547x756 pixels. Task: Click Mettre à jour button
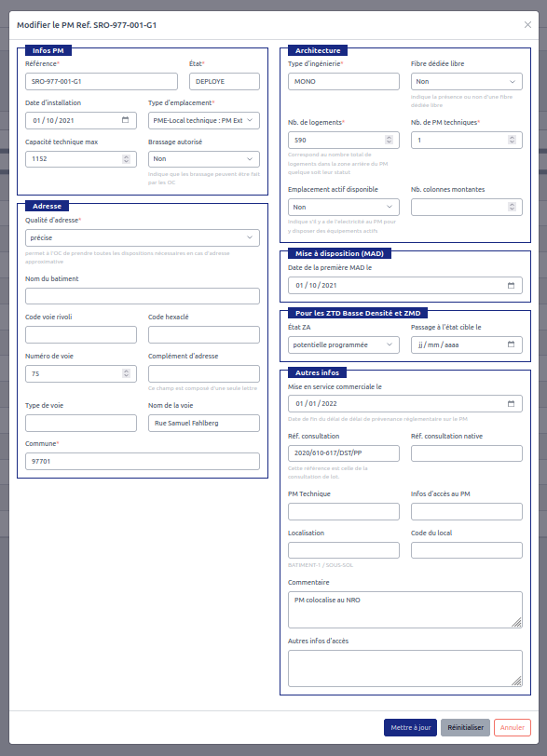click(x=411, y=727)
